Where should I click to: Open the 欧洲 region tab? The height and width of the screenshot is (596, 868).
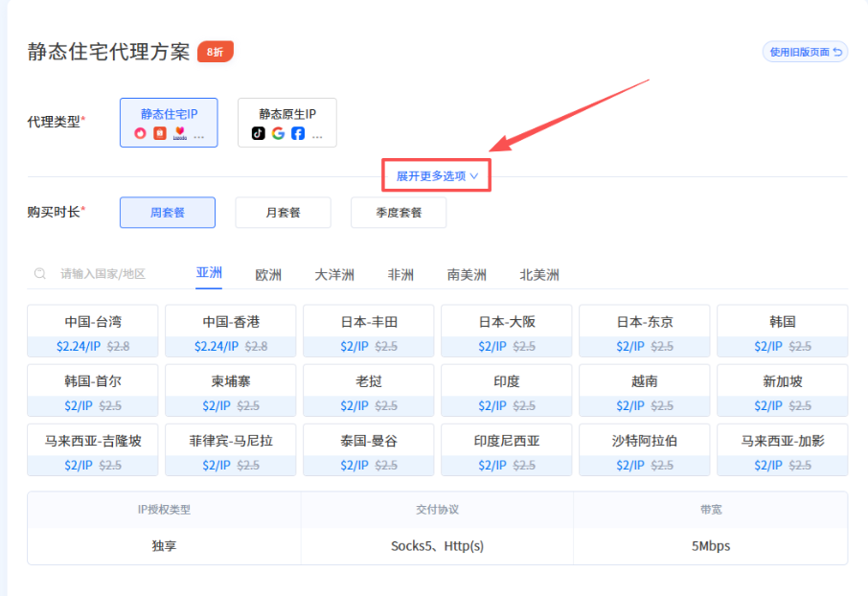point(268,275)
